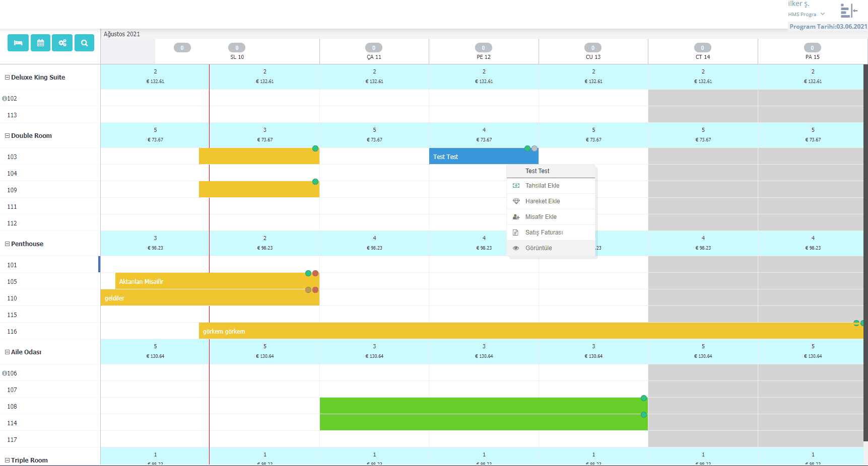
Task: Click the green status dot on room 103 booking
Action: click(315, 148)
